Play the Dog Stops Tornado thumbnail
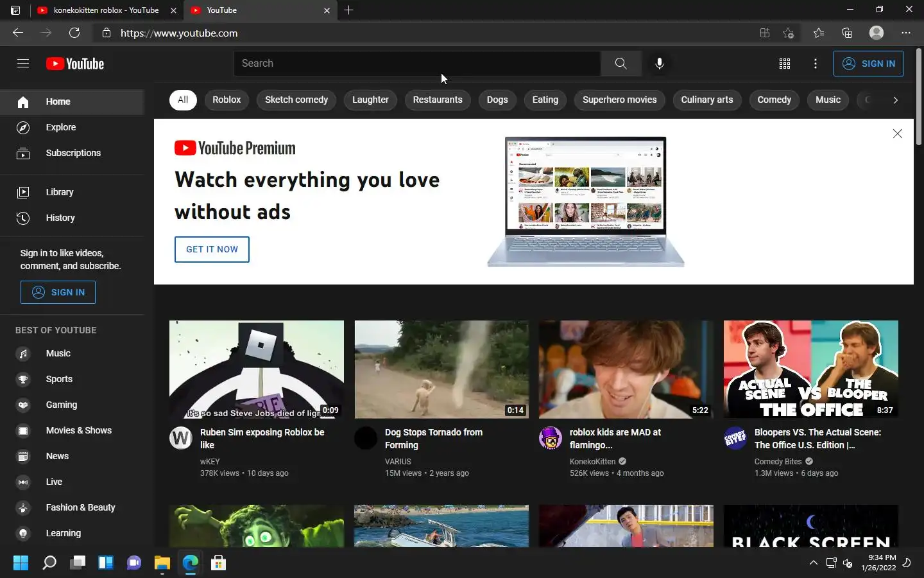924x578 pixels. [441, 370]
